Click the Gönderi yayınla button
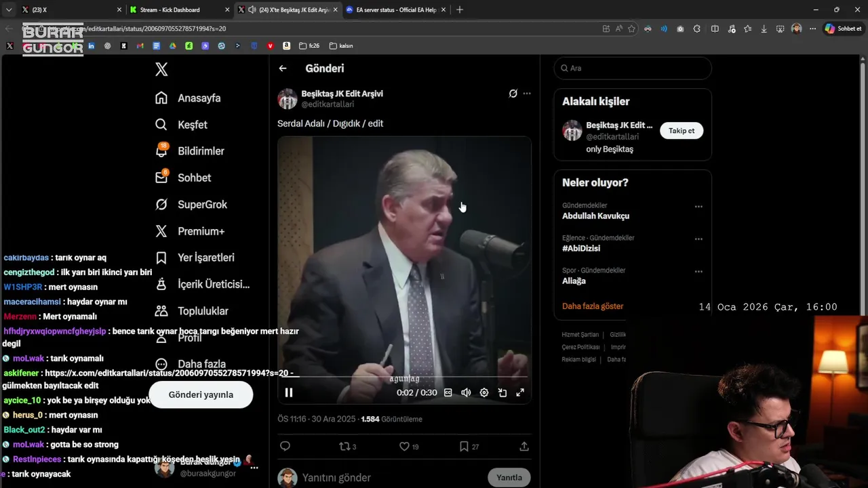The image size is (868, 488). click(x=201, y=394)
